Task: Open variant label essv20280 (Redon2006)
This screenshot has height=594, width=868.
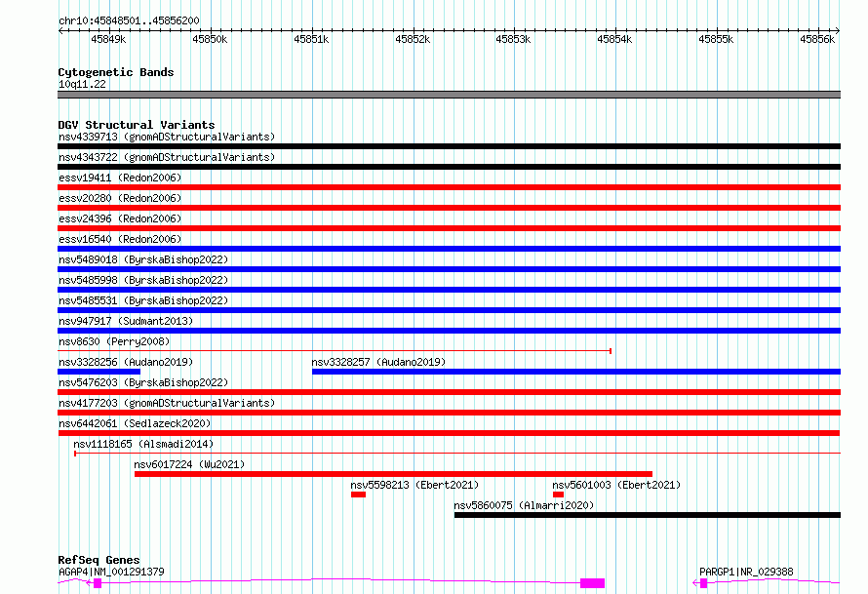Action: pos(120,198)
